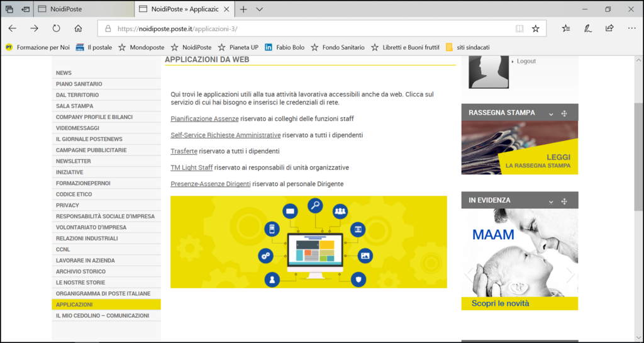
Task: Open new tab with plus icon
Action: click(243, 9)
